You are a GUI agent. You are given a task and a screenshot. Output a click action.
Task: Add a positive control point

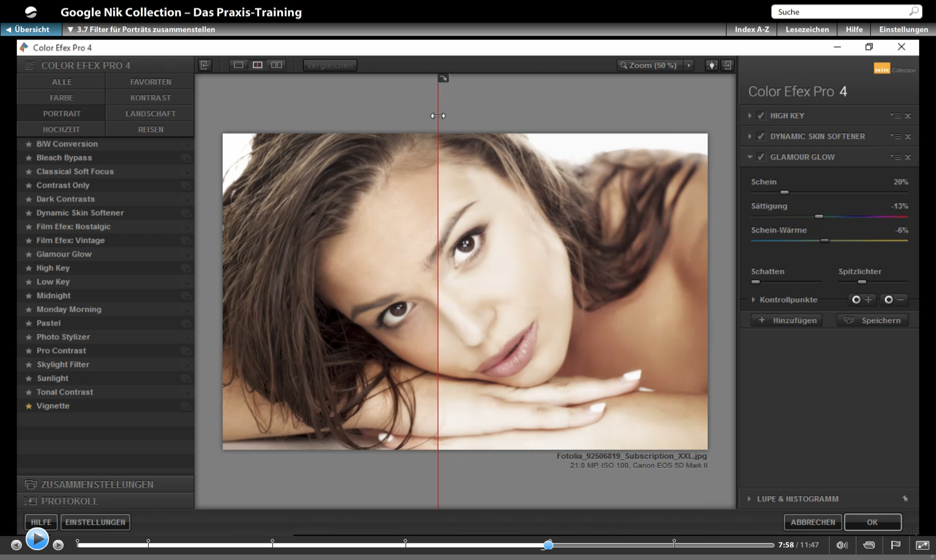point(862,300)
